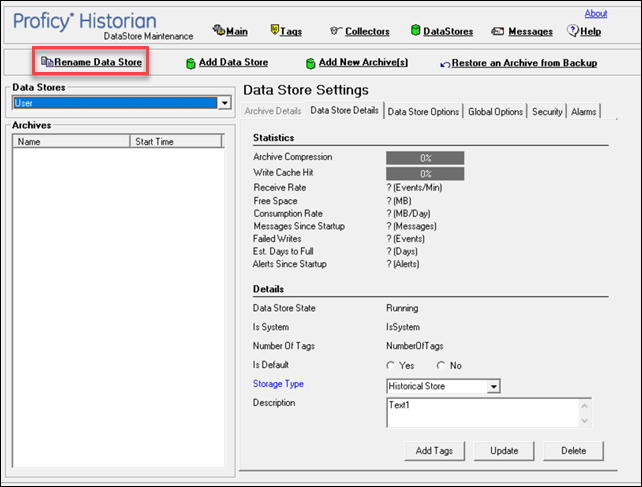Click the Storage Type blue label
The image size is (642, 487).
click(x=278, y=384)
